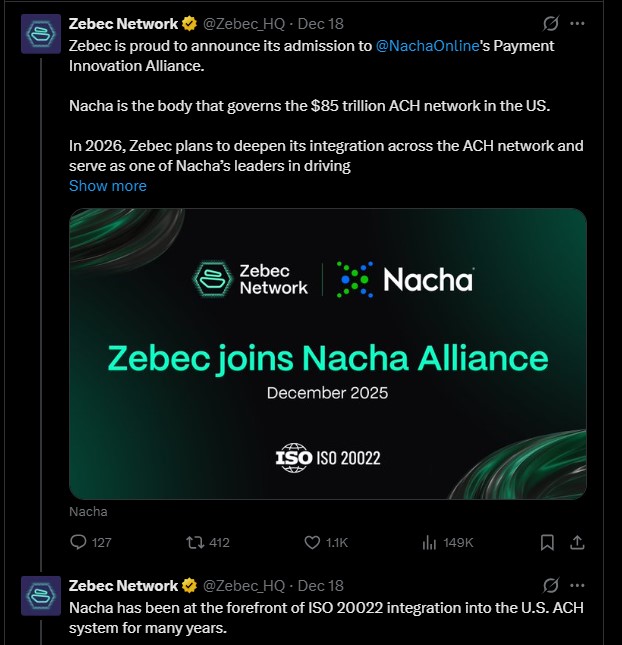The image size is (622, 645).
Task: Click the @Zebec_HQ handle on first tweet
Action: pyautogui.click(x=244, y=23)
